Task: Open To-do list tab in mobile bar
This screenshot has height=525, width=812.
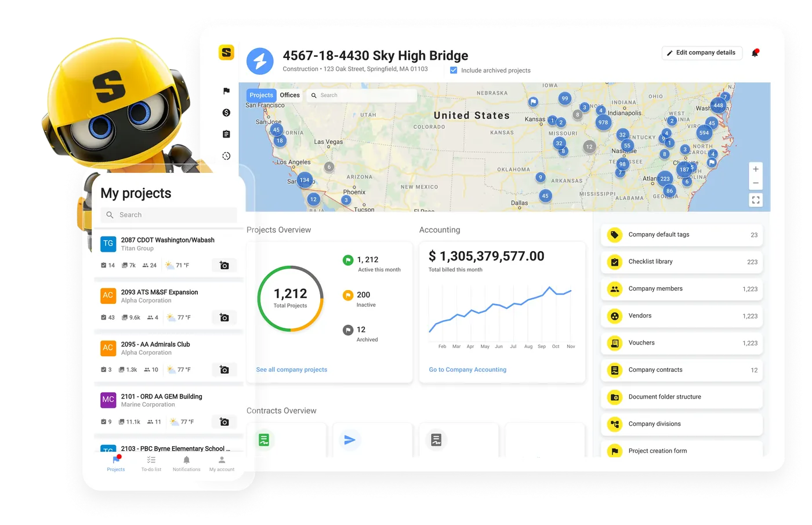Action: coord(151,464)
